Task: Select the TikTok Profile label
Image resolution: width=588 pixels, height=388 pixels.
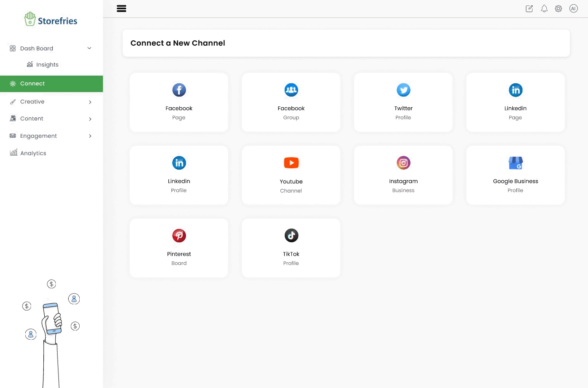Action: click(x=291, y=258)
